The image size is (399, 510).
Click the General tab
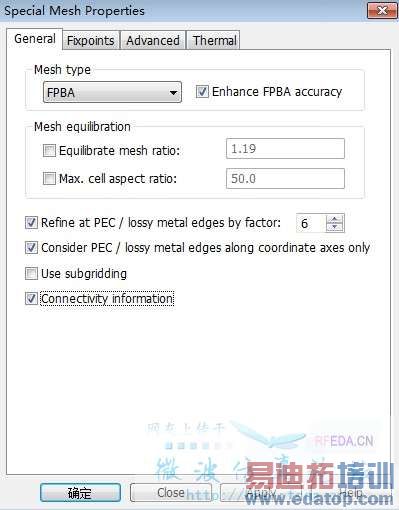(x=35, y=39)
